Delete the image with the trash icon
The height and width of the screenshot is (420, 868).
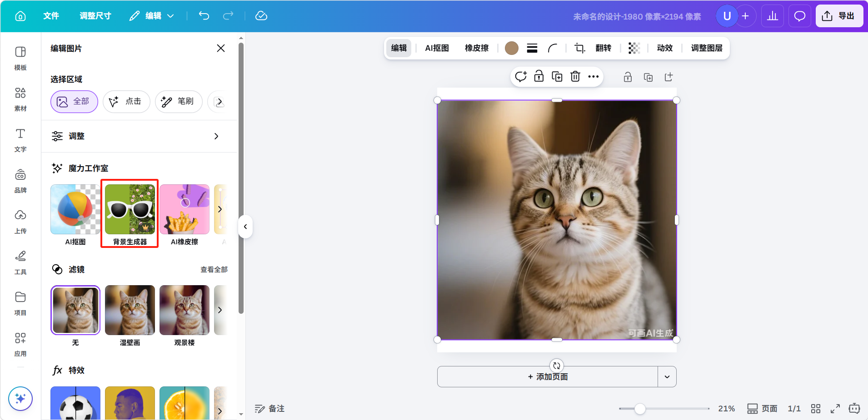click(575, 77)
